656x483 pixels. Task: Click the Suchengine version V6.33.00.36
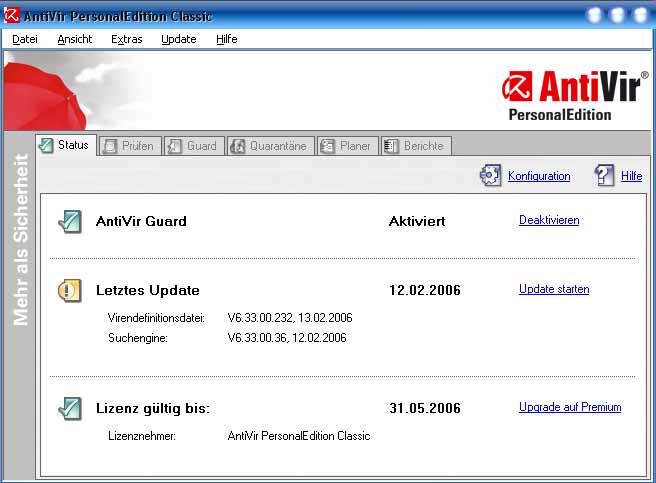coord(257,338)
